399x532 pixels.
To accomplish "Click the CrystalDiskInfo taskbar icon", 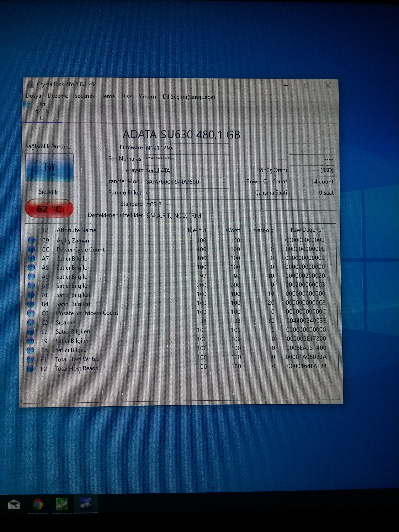I will 86,504.
